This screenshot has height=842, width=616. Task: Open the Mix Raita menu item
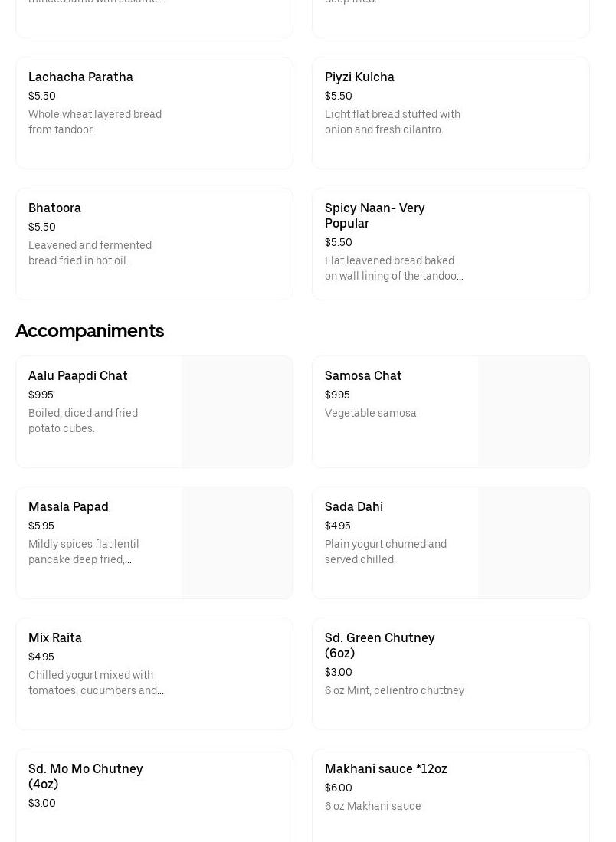click(x=55, y=638)
